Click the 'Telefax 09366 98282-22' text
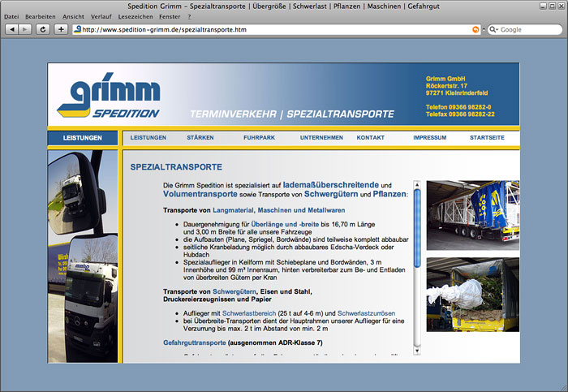568x392 pixels. click(460, 114)
